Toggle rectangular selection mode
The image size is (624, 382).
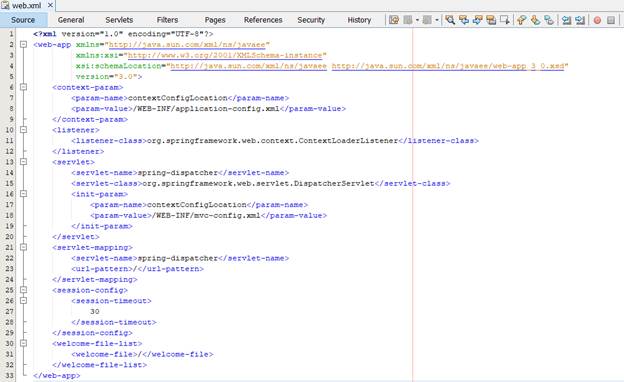pyautogui.click(x=504, y=20)
